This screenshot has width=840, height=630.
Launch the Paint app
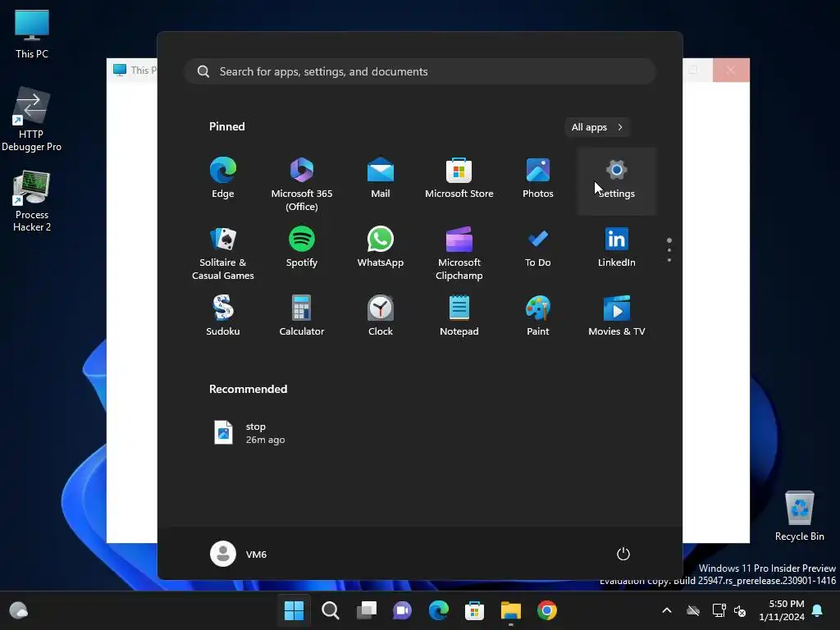(538, 316)
